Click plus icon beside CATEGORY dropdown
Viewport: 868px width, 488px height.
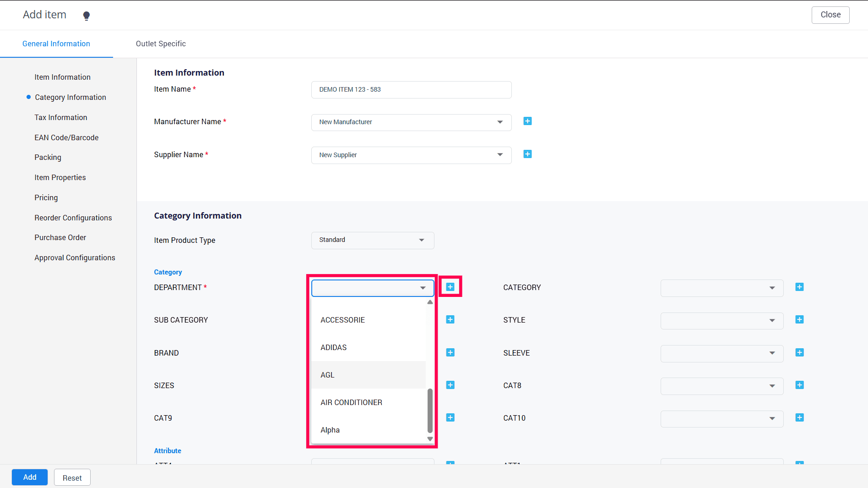799,287
